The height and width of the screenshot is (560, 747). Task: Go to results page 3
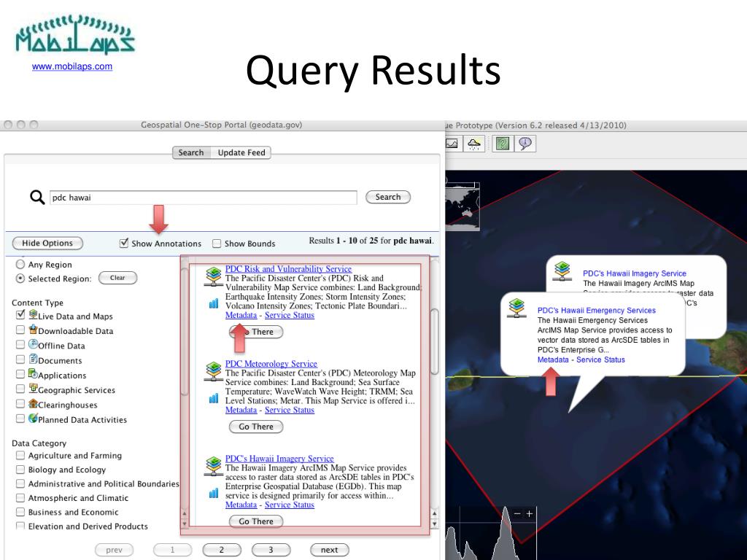(271, 550)
